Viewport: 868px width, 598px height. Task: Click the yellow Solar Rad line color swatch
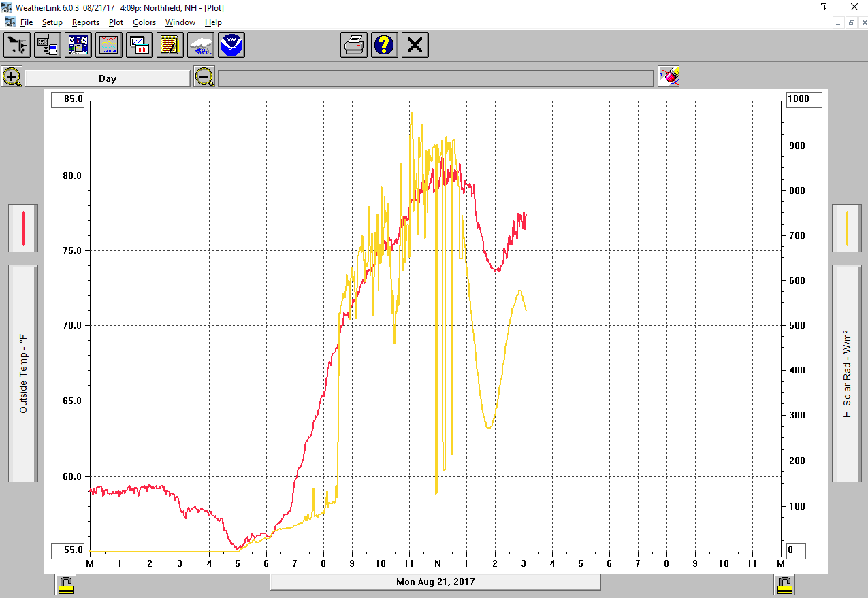tap(847, 228)
